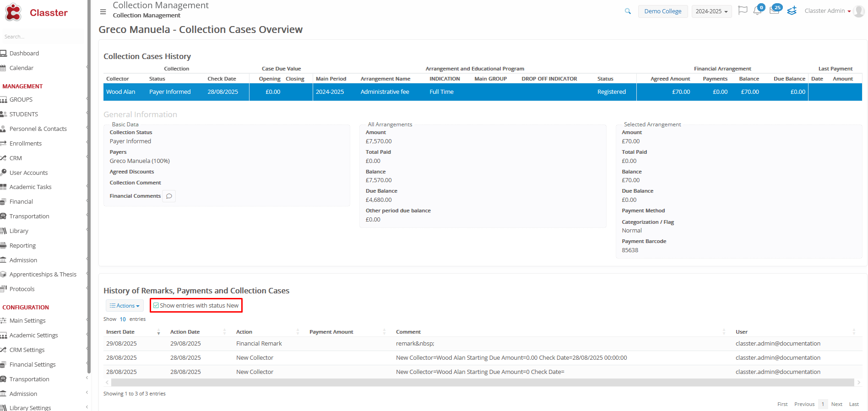Click the Demo College button
Viewport: 868px width, 411px height.
662,11
